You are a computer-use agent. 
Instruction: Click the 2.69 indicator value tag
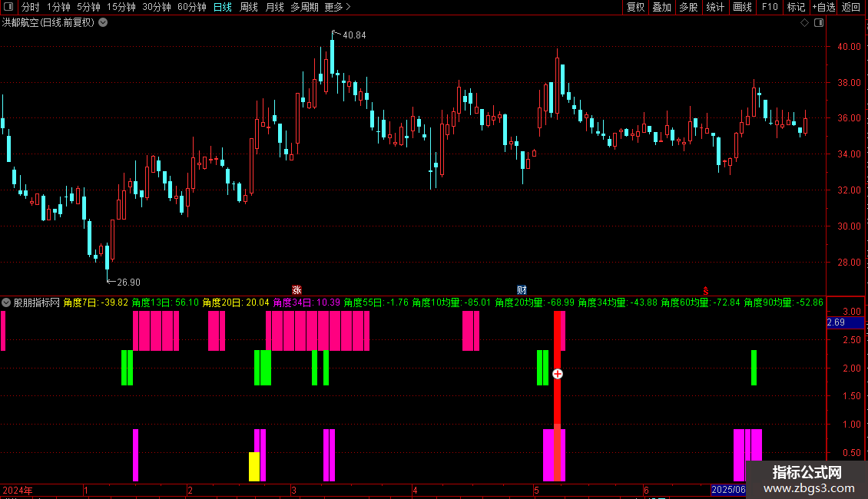(x=845, y=322)
